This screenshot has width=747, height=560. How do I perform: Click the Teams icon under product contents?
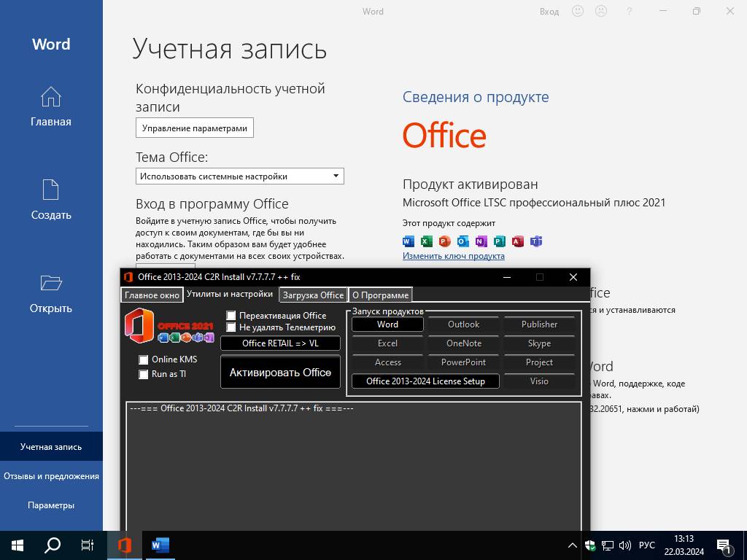pyautogui.click(x=536, y=241)
